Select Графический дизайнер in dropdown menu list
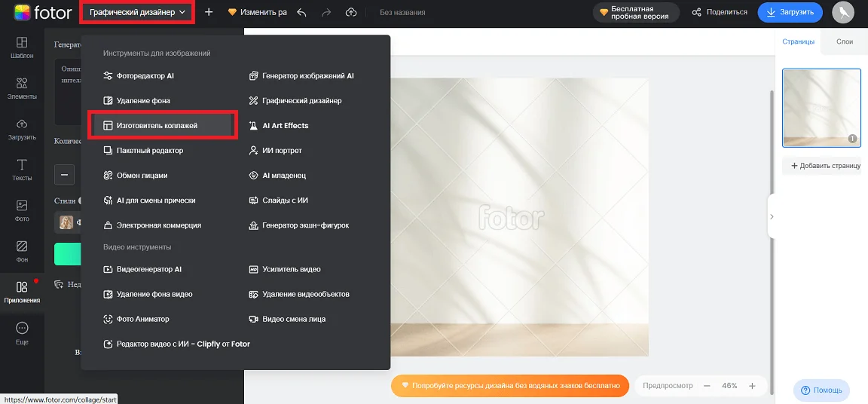Viewport: 868px width, 404px height. click(295, 101)
